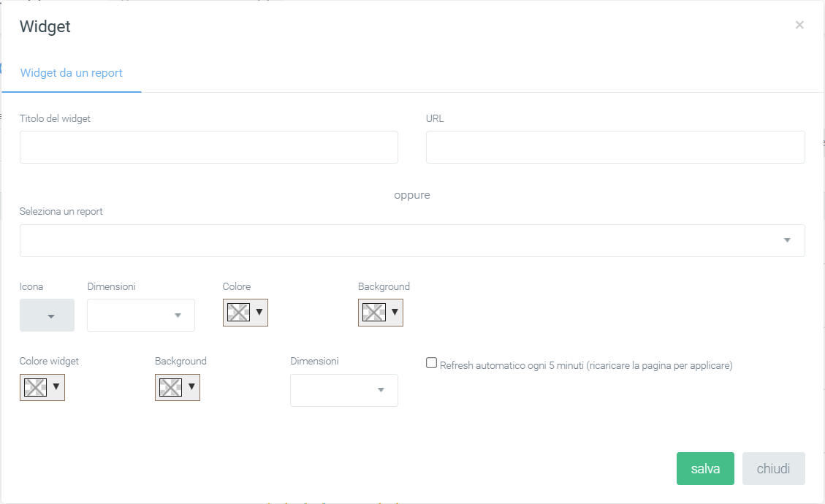The width and height of the screenshot is (825, 504).
Task: Enable the Refresh automatico ogni 5 minuti checkbox
Action: (431, 363)
